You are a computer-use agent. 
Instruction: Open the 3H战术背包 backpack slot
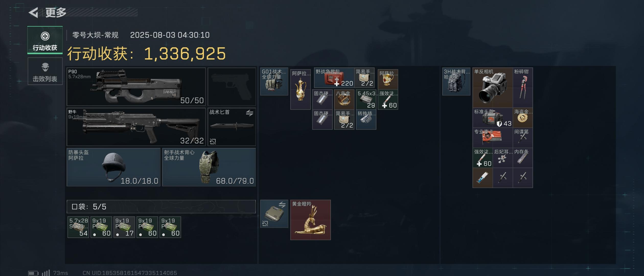point(456,82)
